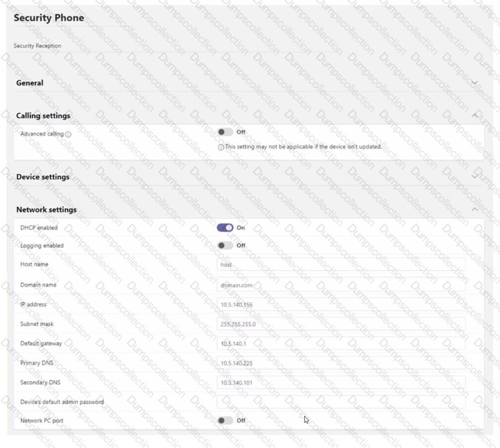Click the device's default admin password field
Image resolution: width=500 pixels, height=448 pixels.
point(341,402)
